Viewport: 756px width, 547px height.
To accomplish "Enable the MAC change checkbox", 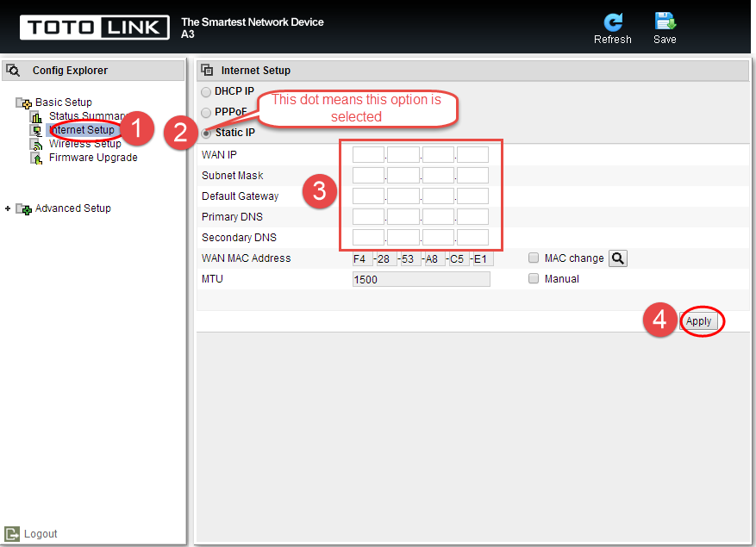I will 534,258.
